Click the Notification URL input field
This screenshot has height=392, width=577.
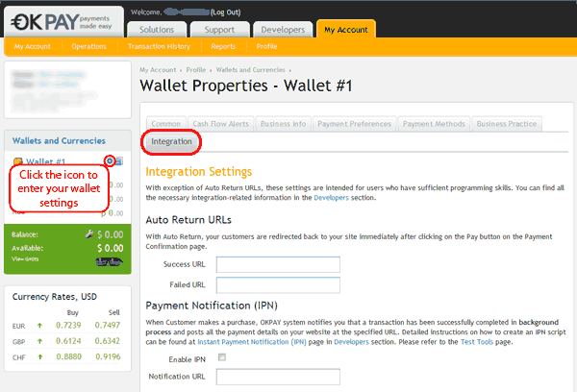point(278,377)
